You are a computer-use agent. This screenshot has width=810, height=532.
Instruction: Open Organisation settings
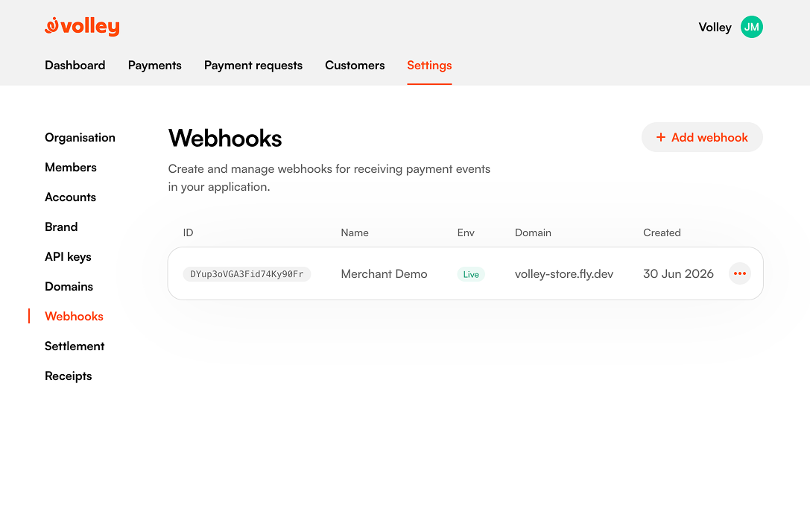click(x=80, y=138)
